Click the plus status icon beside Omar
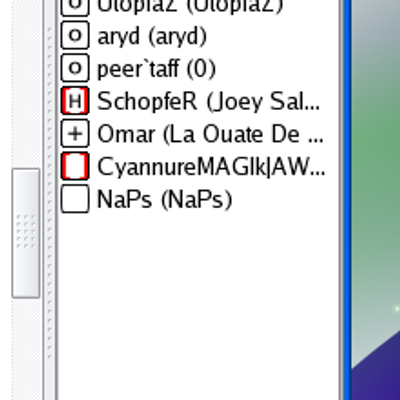Viewport: 400px width, 400px height. pyautogui.click(x=75, y=134)
